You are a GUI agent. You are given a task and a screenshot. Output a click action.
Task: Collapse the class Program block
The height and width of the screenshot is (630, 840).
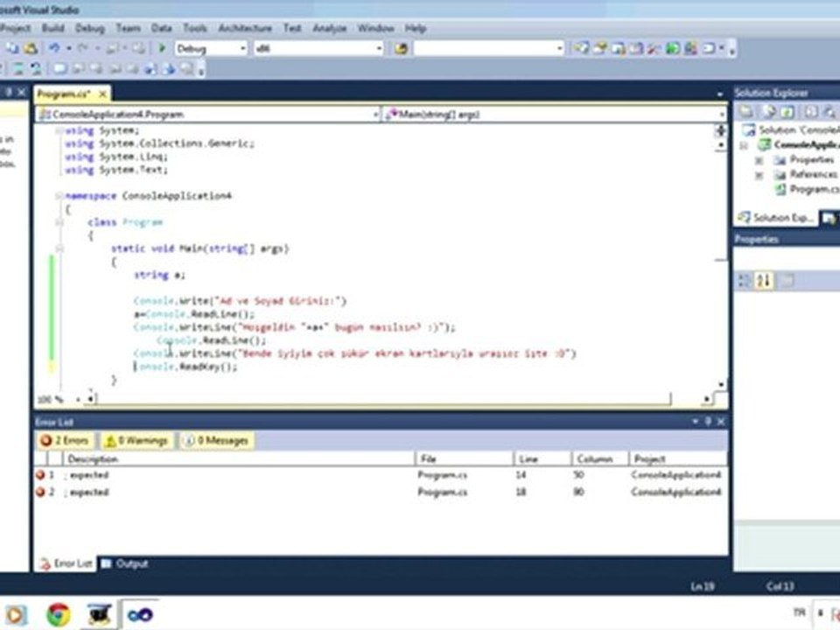coord(59,222)
